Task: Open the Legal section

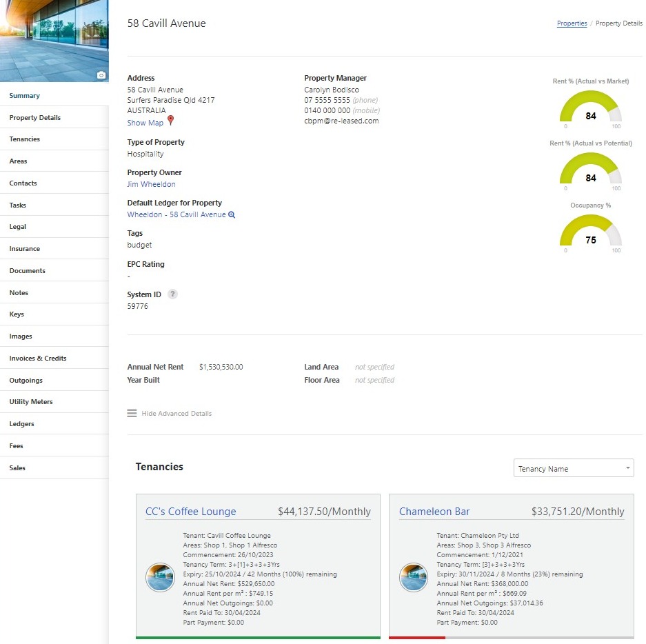Action: coord(54,227)
